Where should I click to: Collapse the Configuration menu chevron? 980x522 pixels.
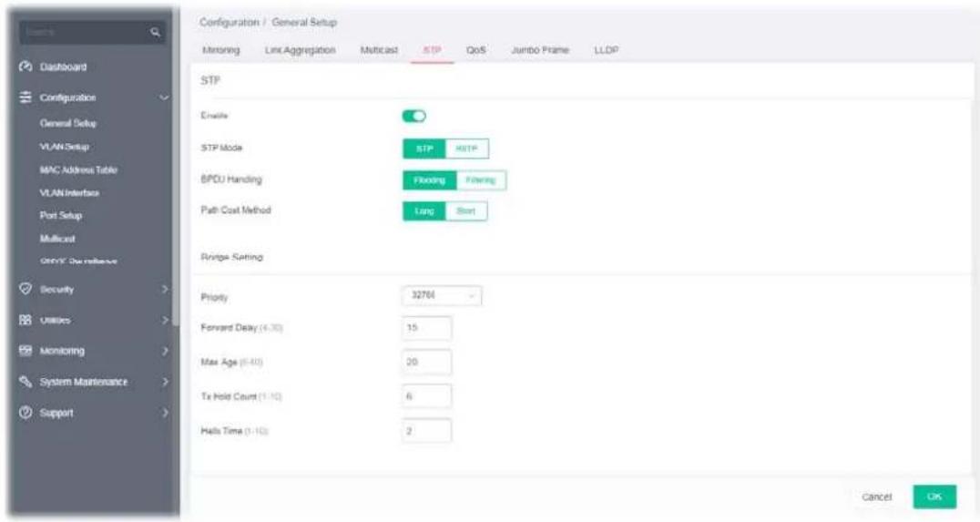pos(164,97)
